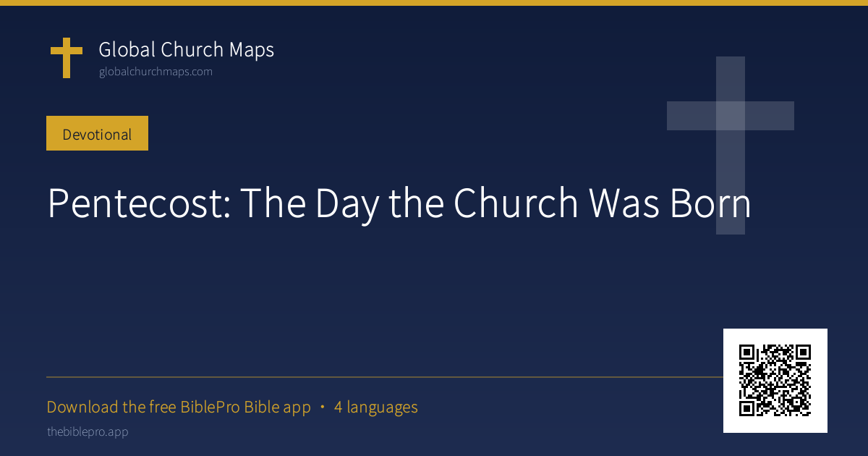Image resolution: width=868 pixels, height=456 pixels.
Task: Click the thin divider line above the footer
Action: click(385, 377)
